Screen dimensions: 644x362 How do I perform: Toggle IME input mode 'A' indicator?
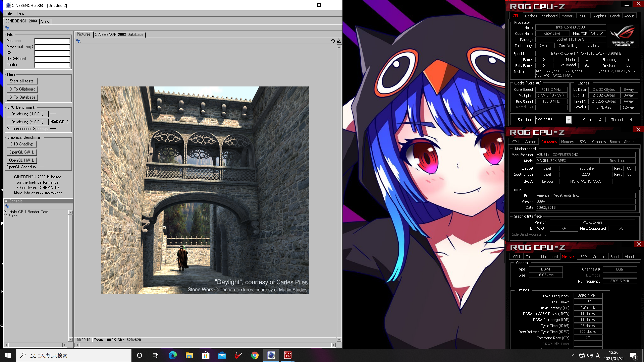(x=598, y=355)
